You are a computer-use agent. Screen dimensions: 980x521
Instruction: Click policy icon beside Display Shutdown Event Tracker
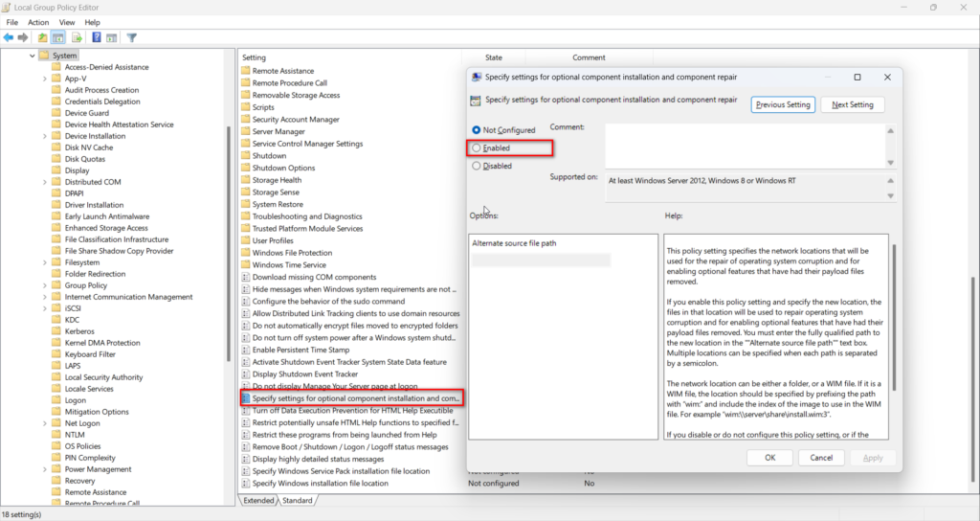click(246, 374)
